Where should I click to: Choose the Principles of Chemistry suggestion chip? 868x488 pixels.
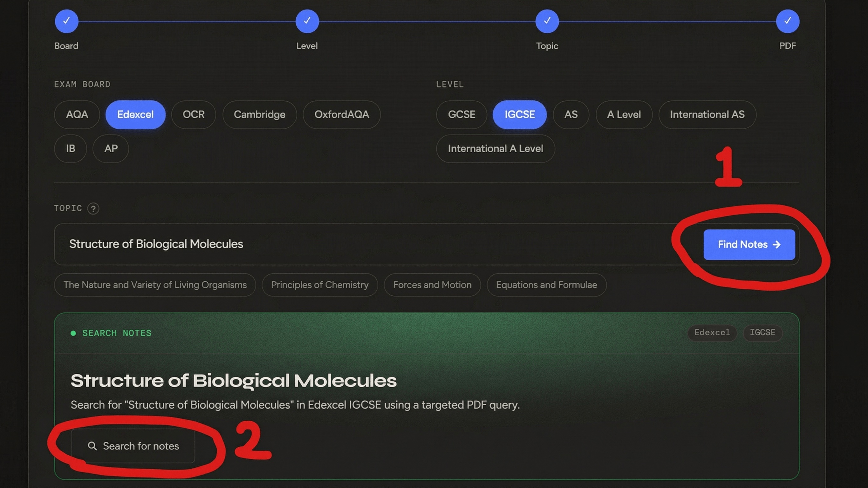pyautogui.click(x=319, y=285)
